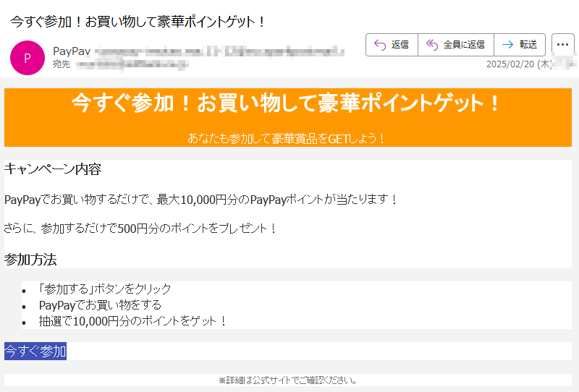Click the Reply (返信) button
This screenshot has width=579, height=392.
(x=392, y=45)
